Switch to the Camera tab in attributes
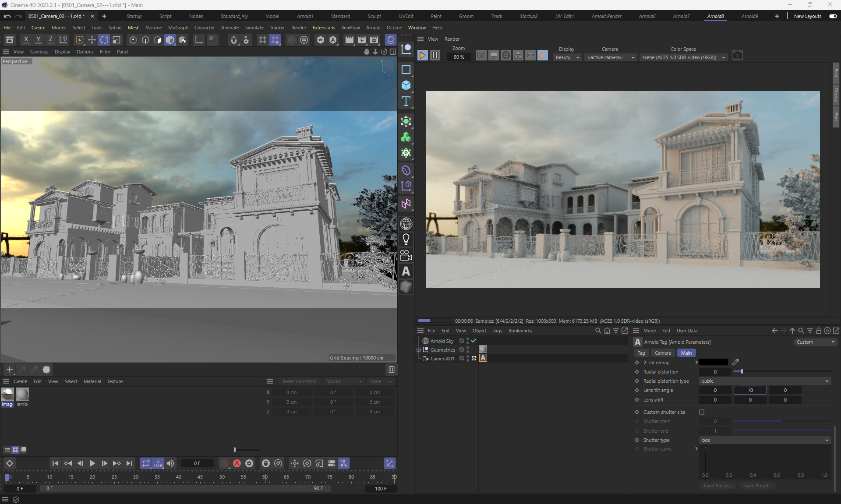The height and width of the screenshot is (504, 841). 662,353
